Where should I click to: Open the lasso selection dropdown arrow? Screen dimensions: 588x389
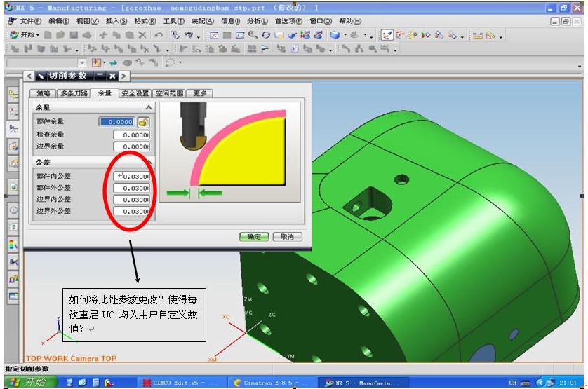click(x=180, y=62)
